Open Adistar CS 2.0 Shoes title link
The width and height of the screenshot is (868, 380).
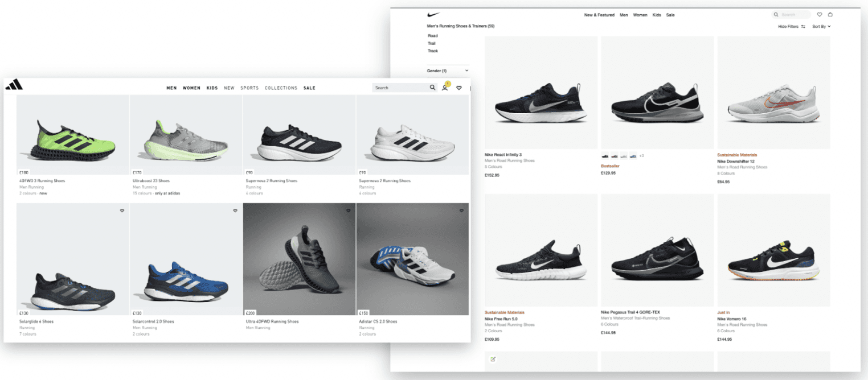pyautogui.click(x=378, y=321)
